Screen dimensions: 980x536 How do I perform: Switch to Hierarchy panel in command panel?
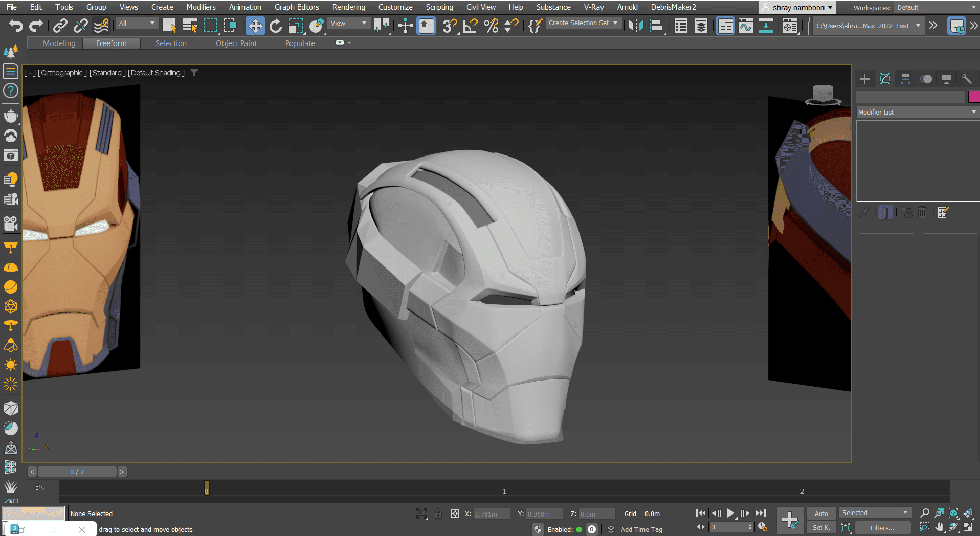[905, 79]
